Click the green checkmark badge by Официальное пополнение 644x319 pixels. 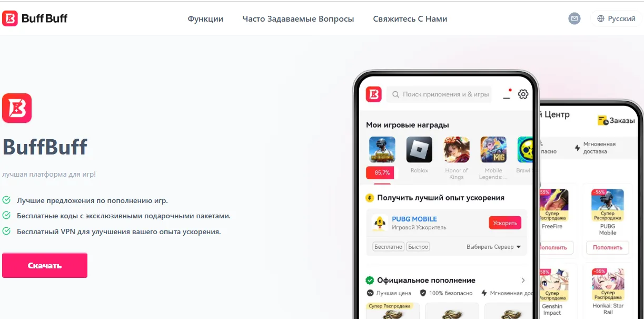pyautogui.click(x=370, y=281)
